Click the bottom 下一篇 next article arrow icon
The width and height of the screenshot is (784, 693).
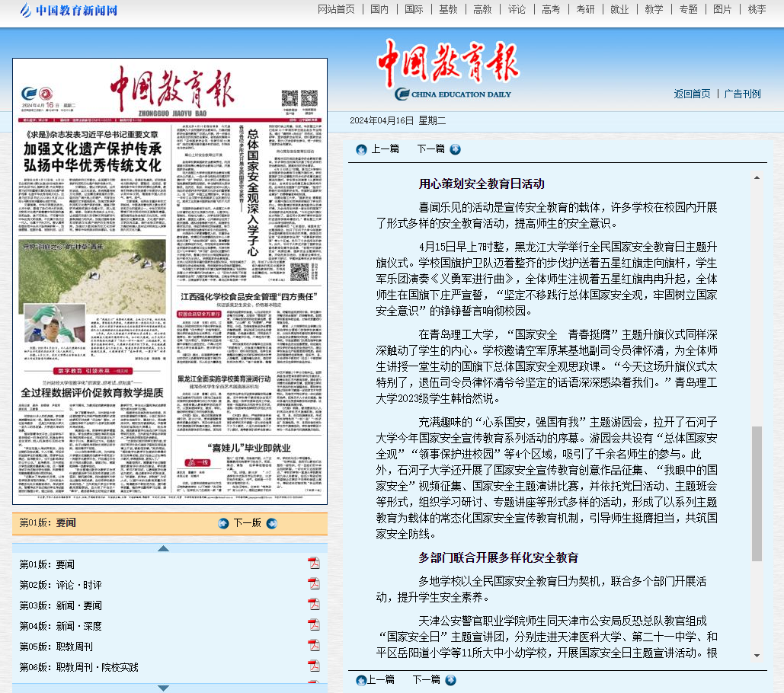coord(455,680)
